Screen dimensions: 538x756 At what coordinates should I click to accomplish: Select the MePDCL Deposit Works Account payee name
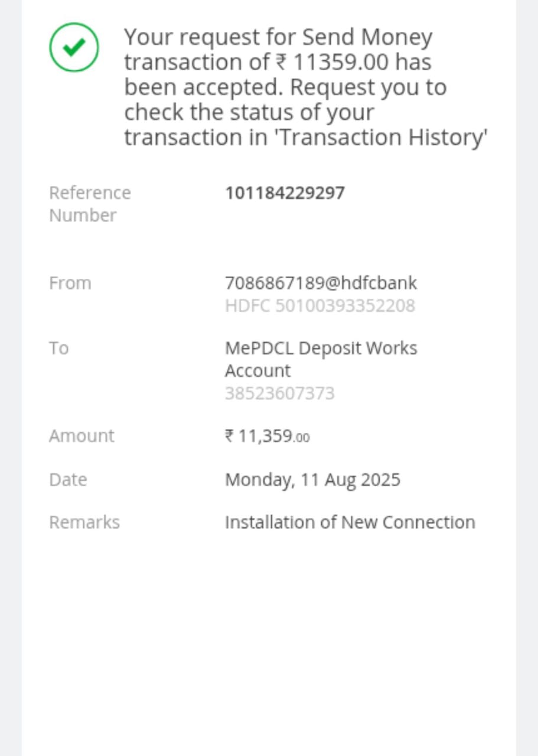[x=321, y=359]
